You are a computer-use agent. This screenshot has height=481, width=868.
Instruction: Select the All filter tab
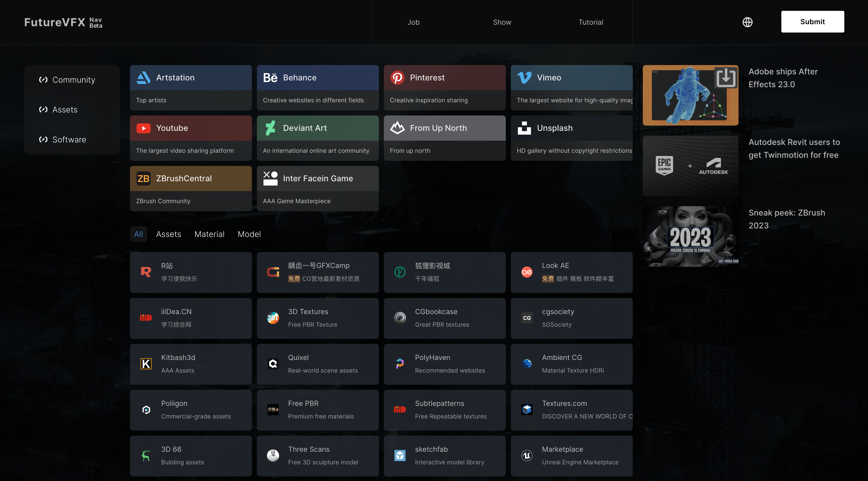click(139, 234)
